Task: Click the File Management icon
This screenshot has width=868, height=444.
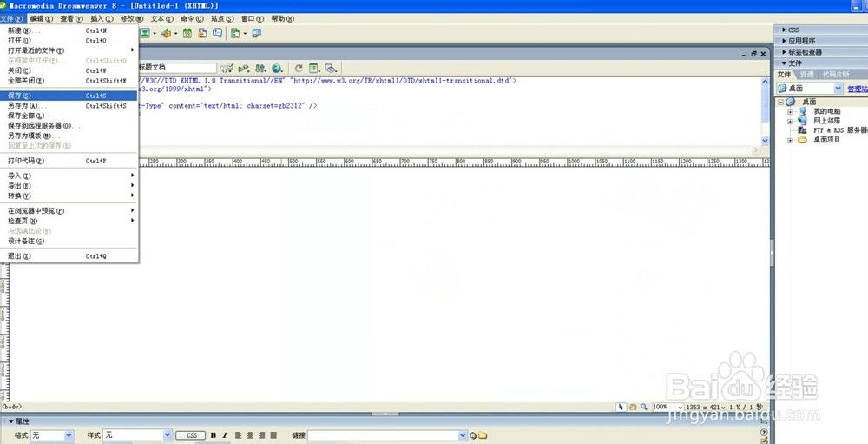Action: coord(260,68)
